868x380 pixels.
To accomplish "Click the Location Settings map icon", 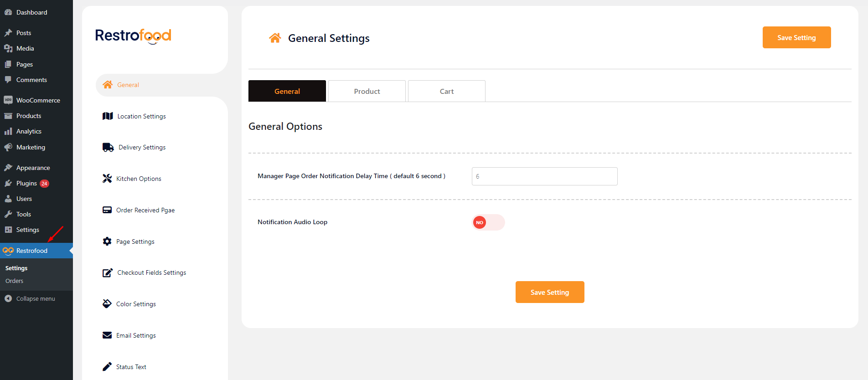I will [108, 116].
